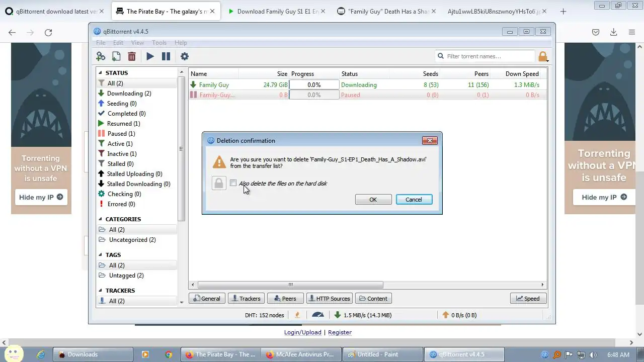Click Cancel in Deletion confirmation dialog
Image resolution: width=644 pixels, height=362 pixels.
coord(414,200)
